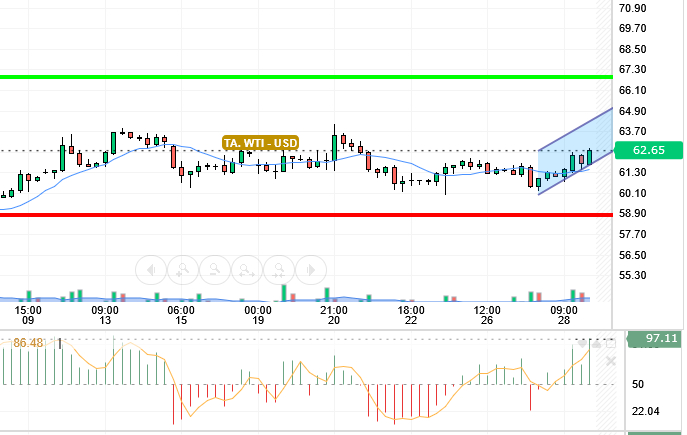
Task: Move the indicator pane down with down arrow
Action: (x=582, y=344)
